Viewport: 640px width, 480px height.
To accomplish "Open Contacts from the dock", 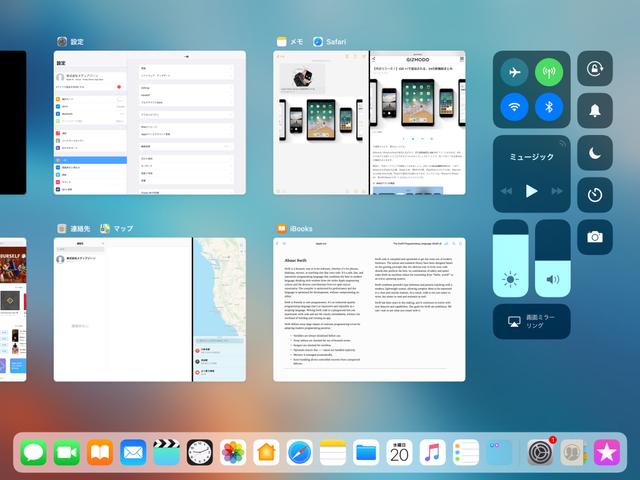I will [x=573, y=452].
